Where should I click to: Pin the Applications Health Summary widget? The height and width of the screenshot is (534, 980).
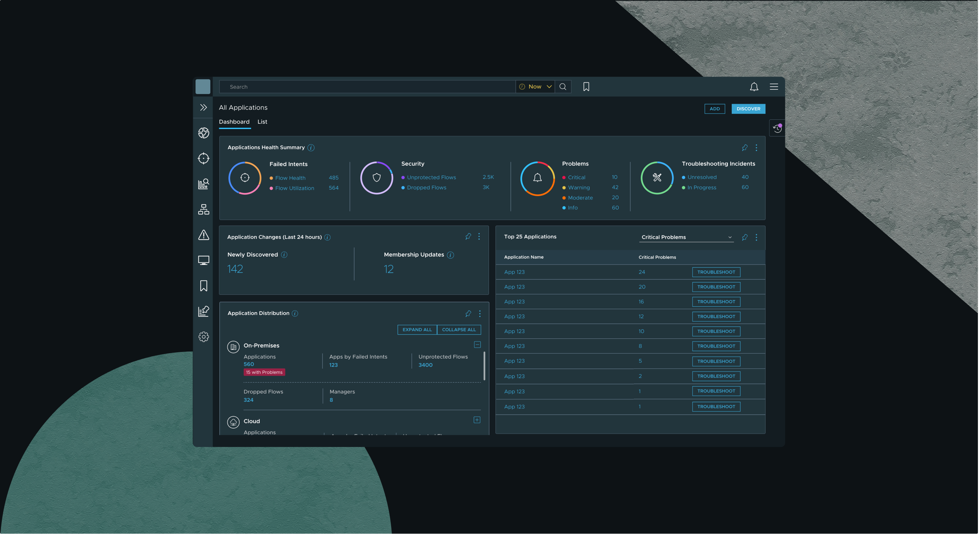(745, 148)
